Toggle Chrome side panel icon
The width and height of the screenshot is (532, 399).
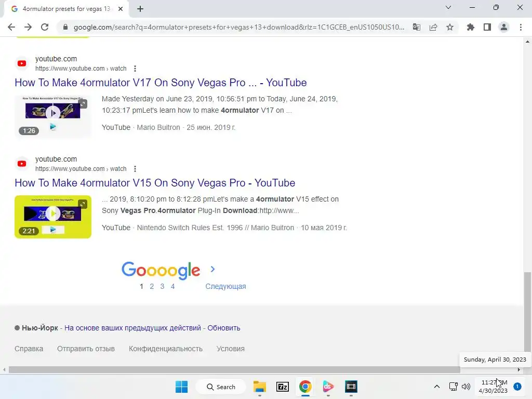pyautogui.click(x=487, y=27)
